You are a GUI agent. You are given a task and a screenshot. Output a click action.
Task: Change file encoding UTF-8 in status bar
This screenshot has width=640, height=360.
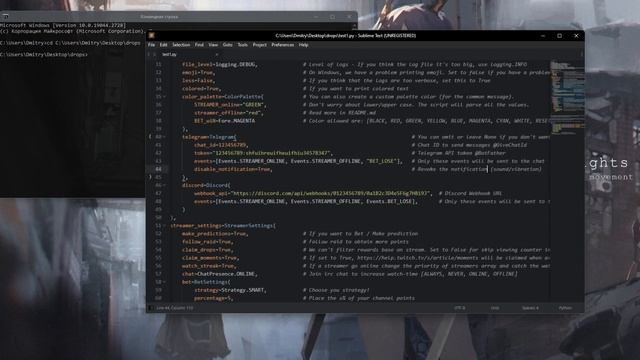coord(460,308)
